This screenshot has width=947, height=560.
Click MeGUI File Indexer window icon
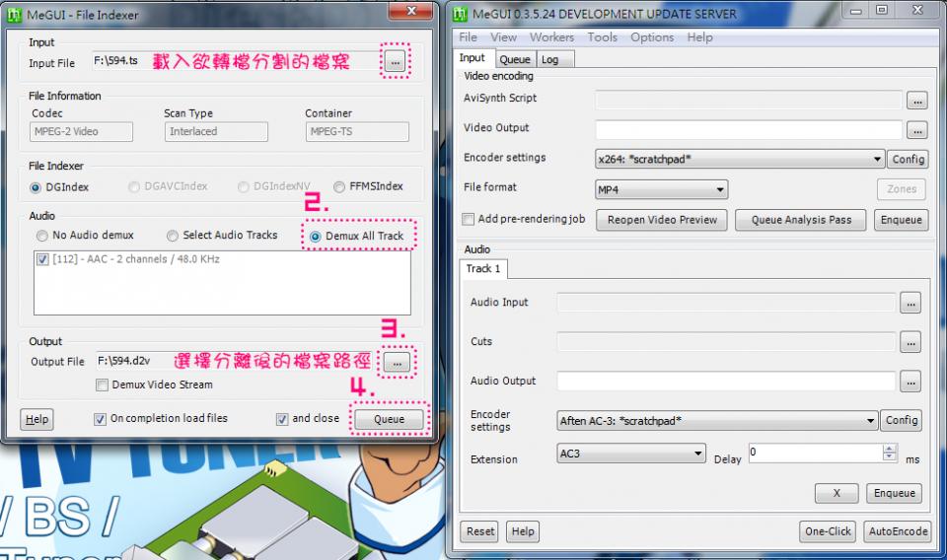[14, 15]
